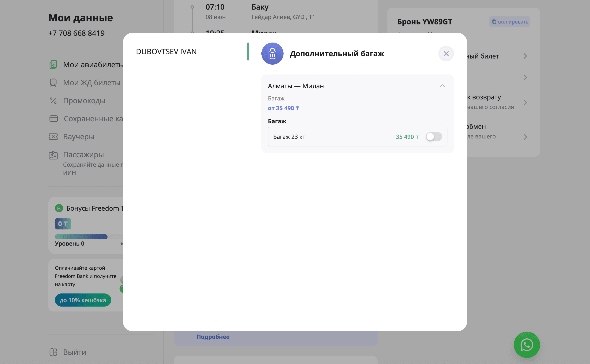Copy the booking code YW89GT
The height and width of the screenshot is (364, 590).
click(x=510, y=22)
